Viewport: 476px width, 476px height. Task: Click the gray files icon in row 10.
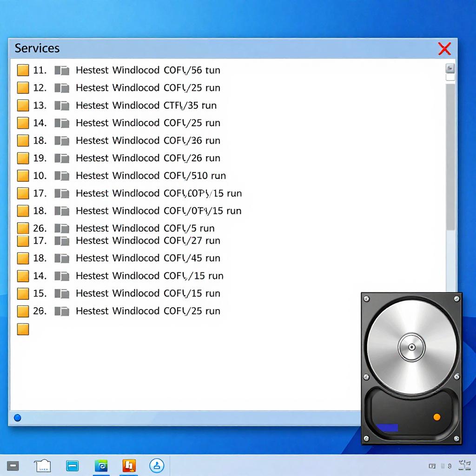(x=62, y=176)
